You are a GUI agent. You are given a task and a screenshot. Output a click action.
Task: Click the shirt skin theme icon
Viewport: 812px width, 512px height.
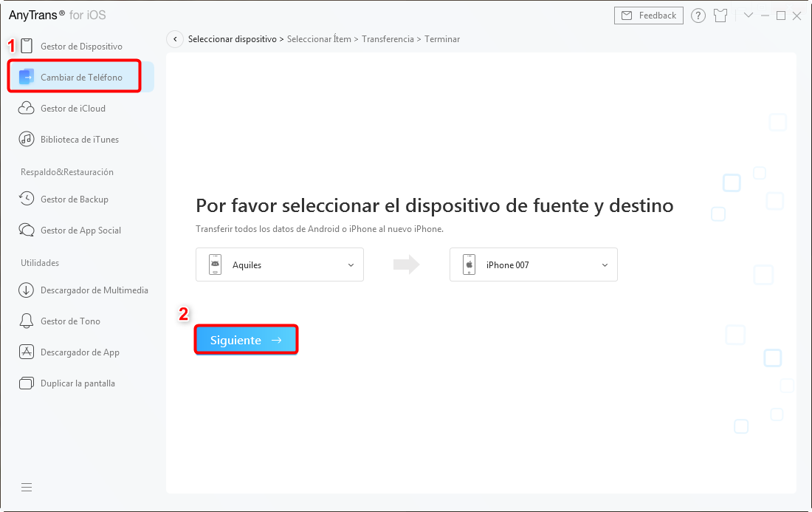pyautogui.click(x=720, y=16)
